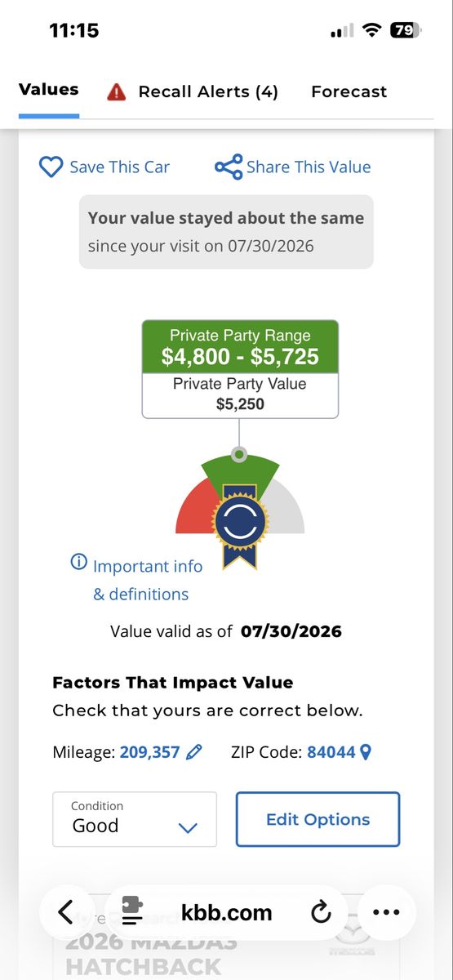
Task: Tap the share network icon
Action: point(229,167)
